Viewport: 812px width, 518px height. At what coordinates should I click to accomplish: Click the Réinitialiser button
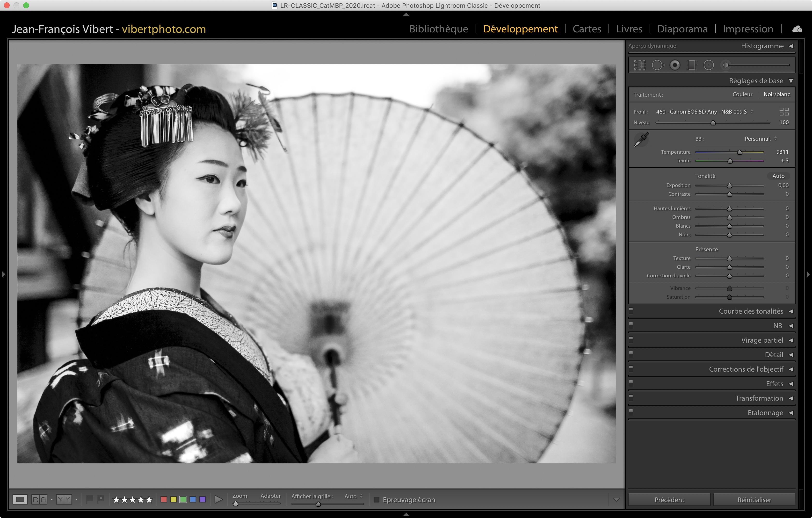point(754,499)
